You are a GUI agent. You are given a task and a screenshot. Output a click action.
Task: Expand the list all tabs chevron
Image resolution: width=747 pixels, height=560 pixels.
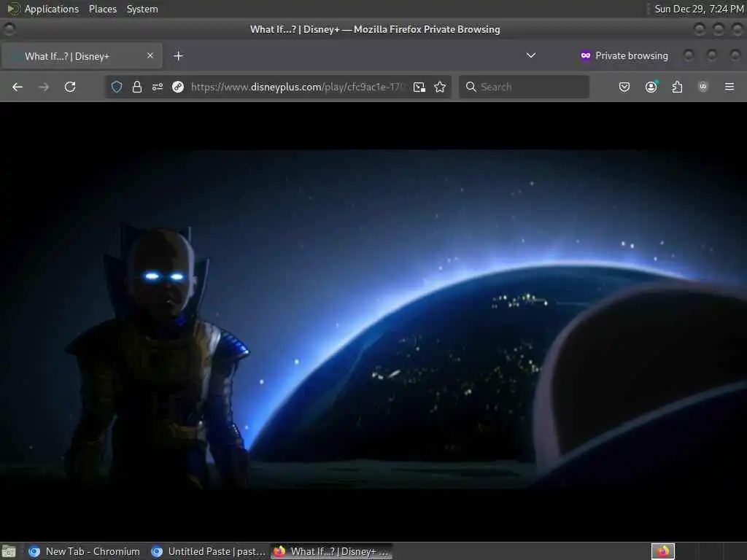(x=531, y=55)
